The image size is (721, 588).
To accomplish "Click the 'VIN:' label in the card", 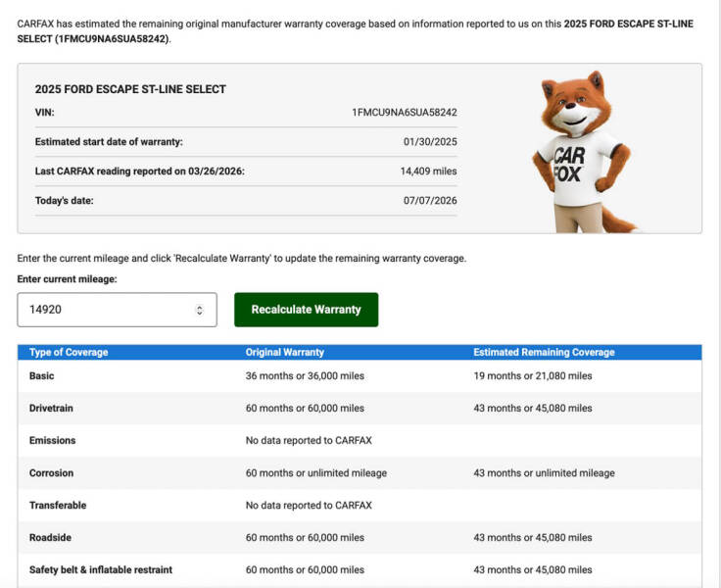I will click(x=45, y=113).
